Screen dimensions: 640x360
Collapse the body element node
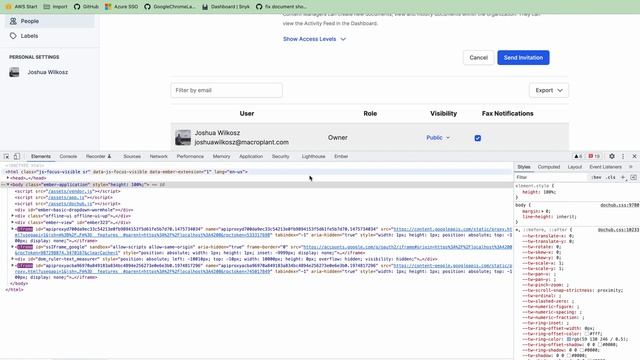[x=8, y=184]
